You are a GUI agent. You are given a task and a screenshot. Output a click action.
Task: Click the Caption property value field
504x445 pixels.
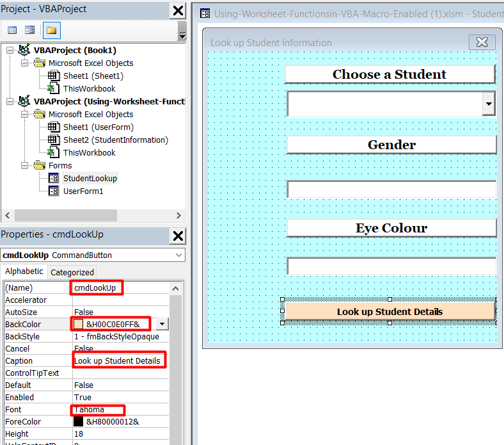120,360
